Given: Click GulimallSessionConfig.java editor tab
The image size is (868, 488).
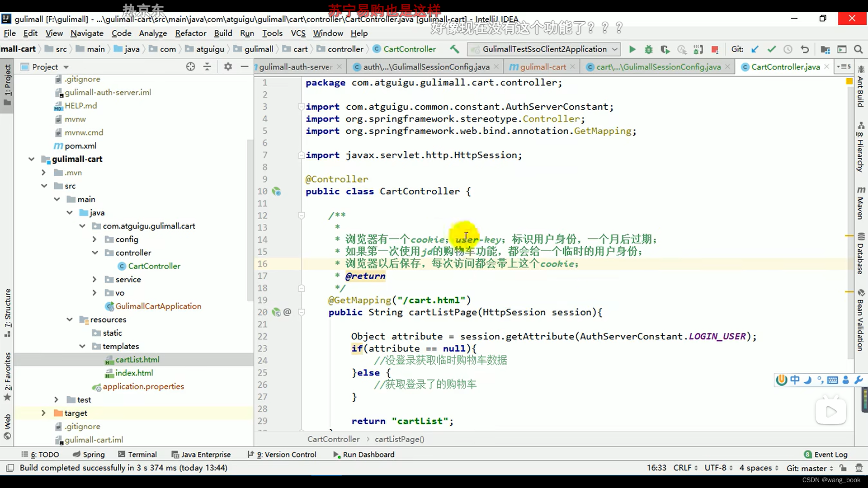Looking at the screenshot, I should click(x=656, y=67).
